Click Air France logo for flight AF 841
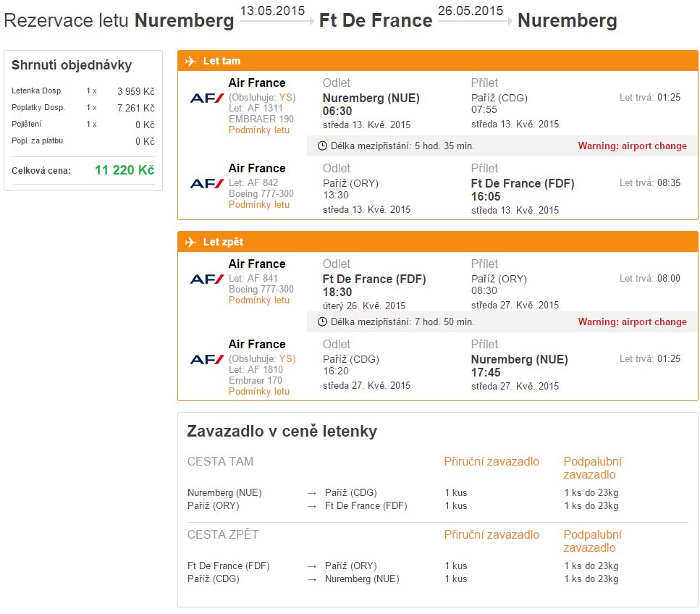The height and width of the screenshot is (614, 700). [x=207, y=279]
